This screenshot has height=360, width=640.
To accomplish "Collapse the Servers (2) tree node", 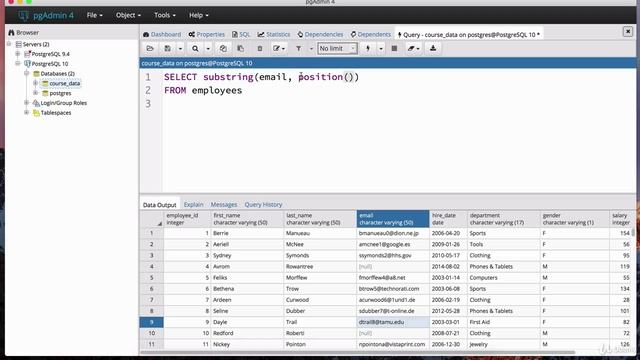I will pyautogui.click(x=9, y=44).
